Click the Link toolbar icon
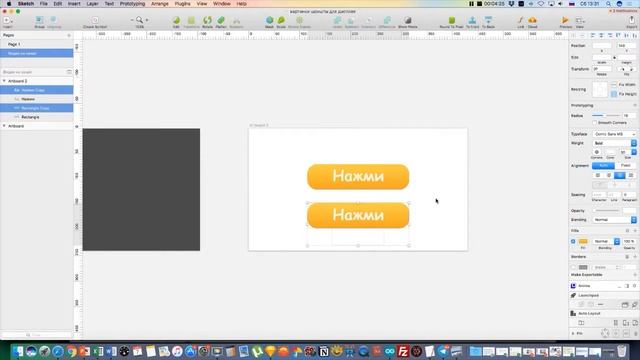The width and height of the screenshot is (640, 360). [x=520, y=21]
